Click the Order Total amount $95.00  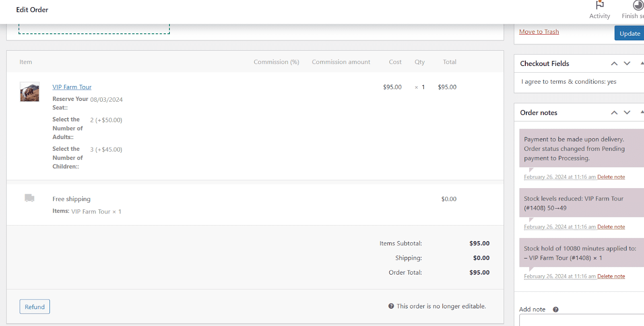479,273
